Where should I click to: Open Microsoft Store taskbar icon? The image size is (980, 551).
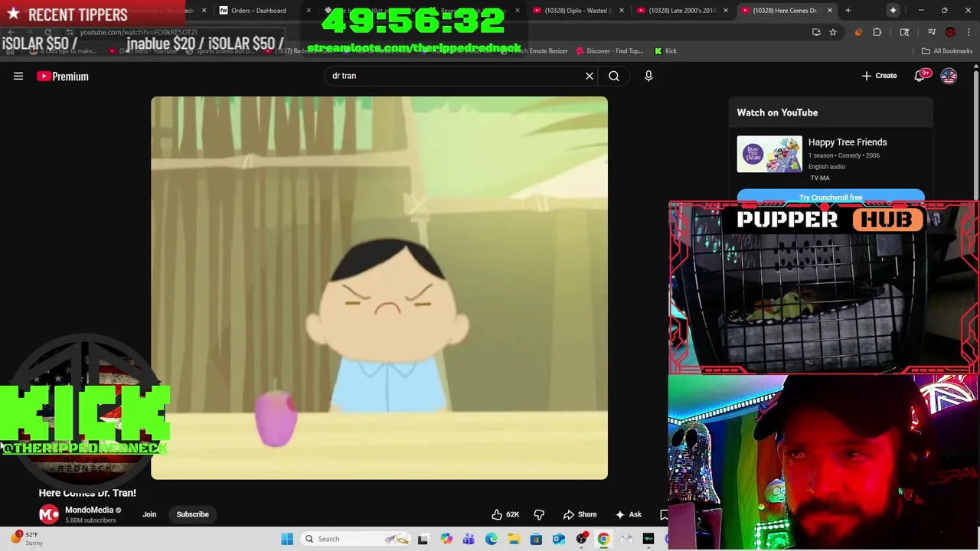tap(536, 539)
